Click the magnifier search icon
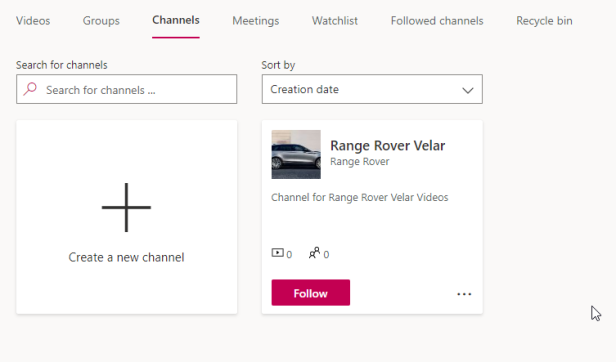The image size is (616, 362). [x=30, y=89]
